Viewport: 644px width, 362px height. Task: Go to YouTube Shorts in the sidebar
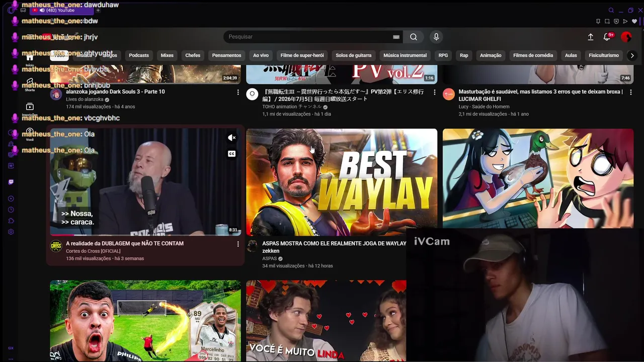(x=30, y=84)
